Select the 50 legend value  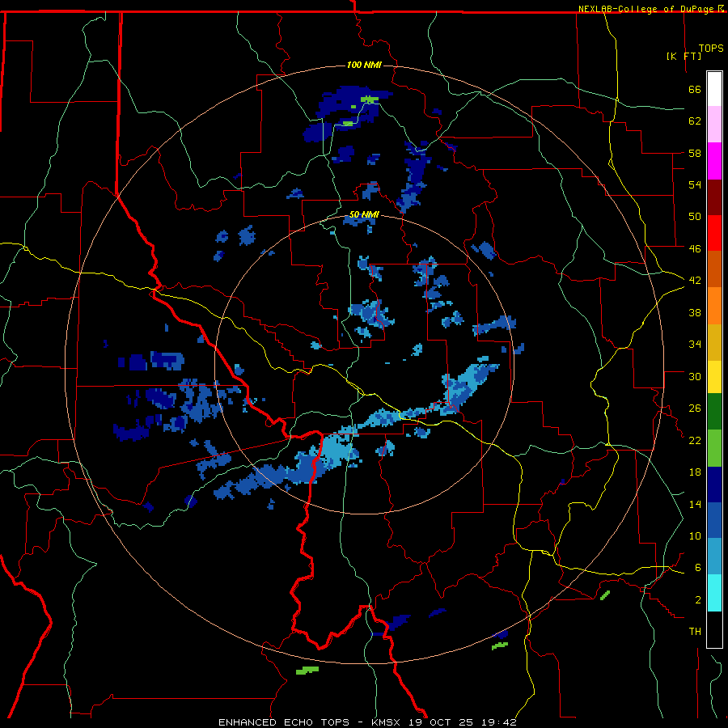pyautogui.click(x=695, y=216)
